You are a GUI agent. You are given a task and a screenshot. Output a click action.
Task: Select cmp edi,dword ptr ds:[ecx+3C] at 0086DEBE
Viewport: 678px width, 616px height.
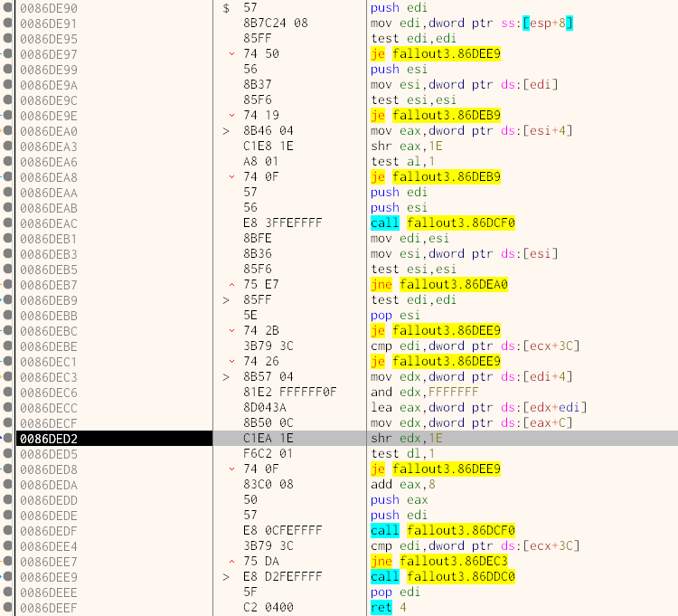[x=476, y=346]
